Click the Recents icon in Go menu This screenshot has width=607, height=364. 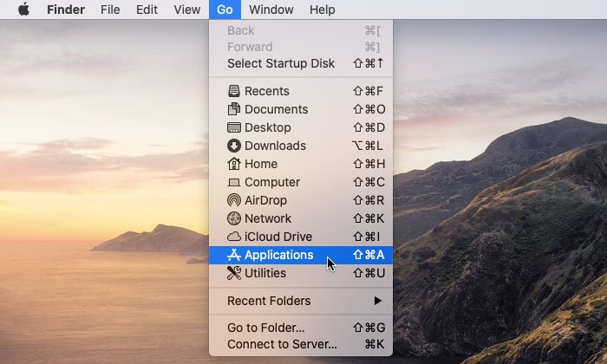point(234,91)
